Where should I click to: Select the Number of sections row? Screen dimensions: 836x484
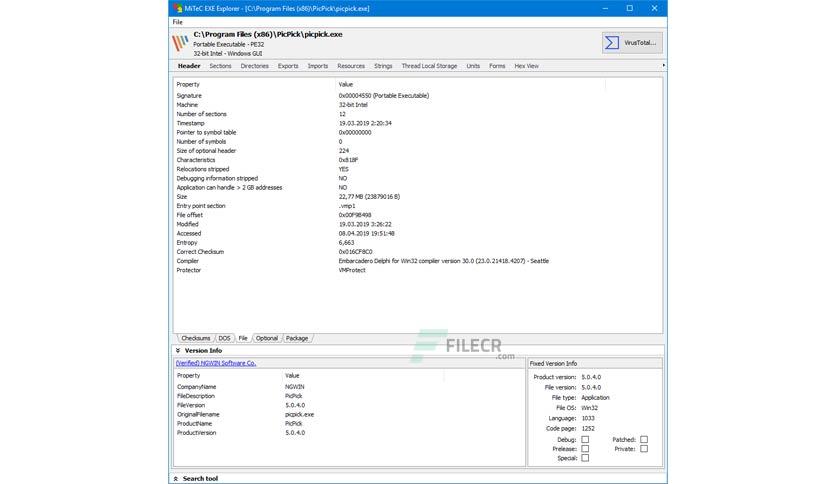[x=417, y=114]
